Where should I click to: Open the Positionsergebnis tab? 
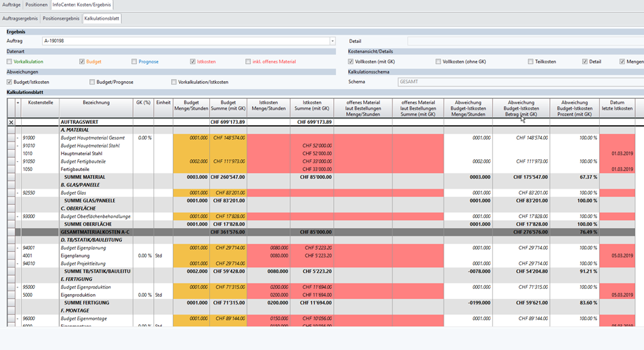(61, 18)
